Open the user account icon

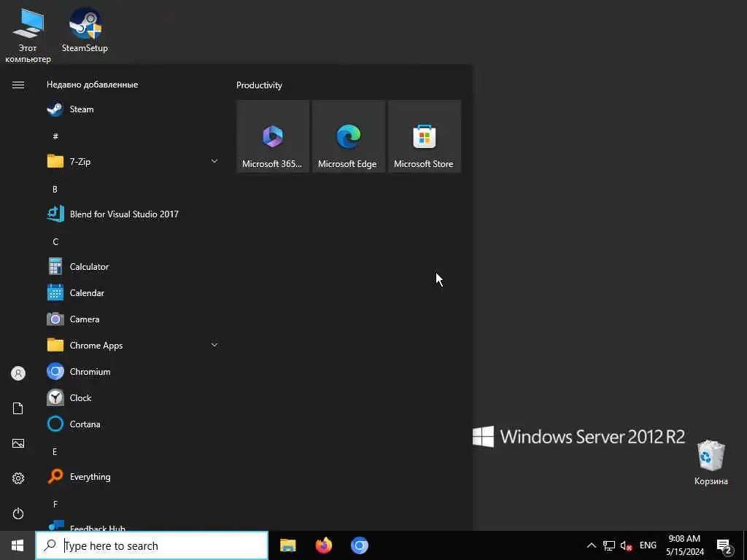click(18, 373)
